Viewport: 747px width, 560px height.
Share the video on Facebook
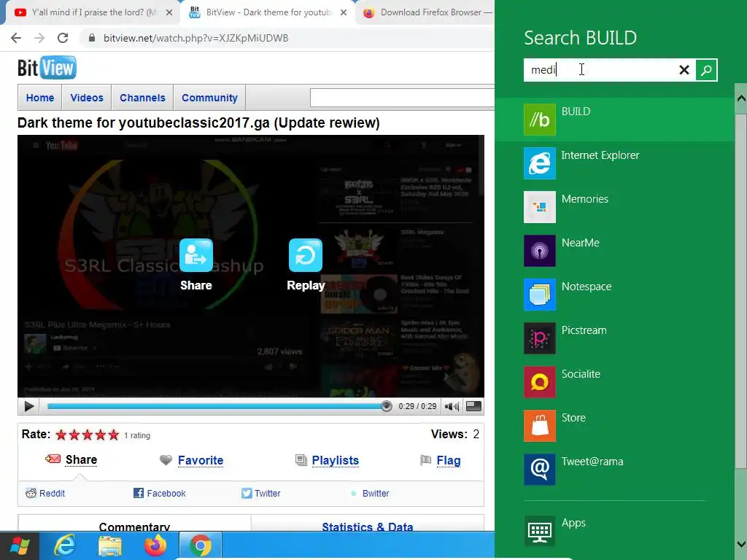pyautogui.click(x=160, y=494)
